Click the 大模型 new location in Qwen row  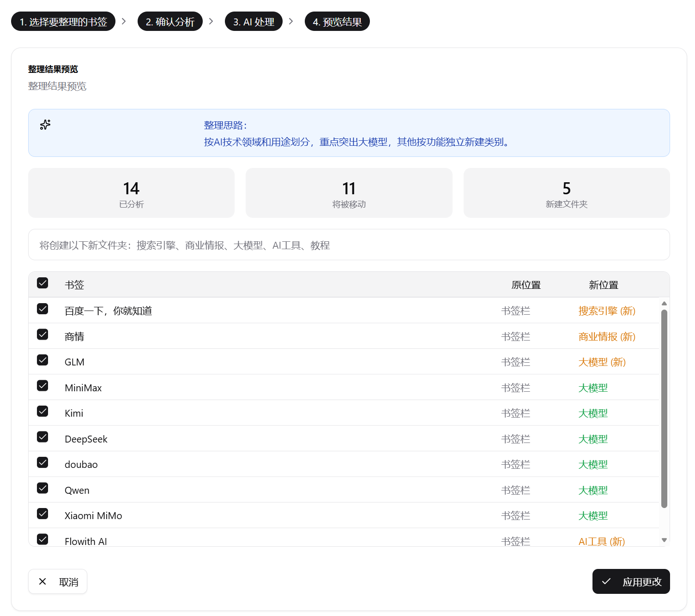(593, 490)
